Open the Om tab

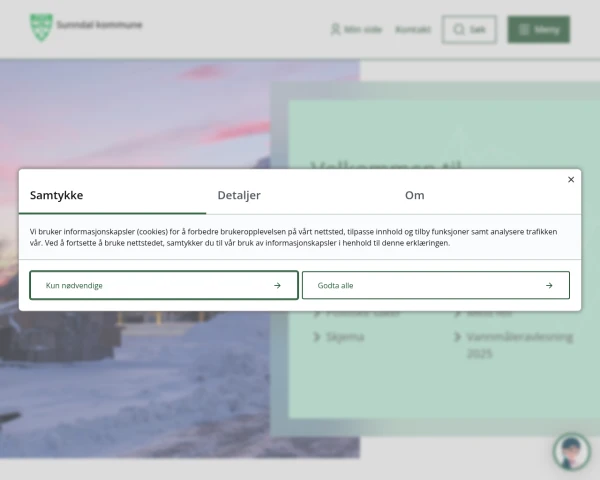[x=488, y=195]
